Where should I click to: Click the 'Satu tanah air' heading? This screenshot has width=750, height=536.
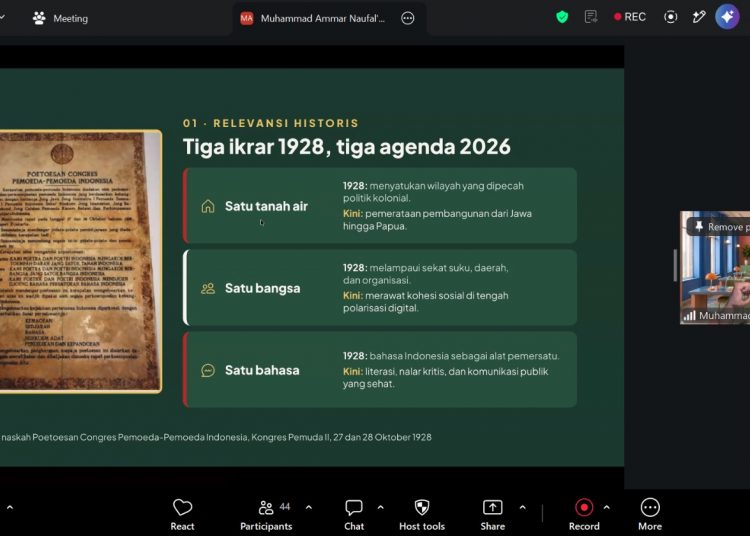click(266, 206)
